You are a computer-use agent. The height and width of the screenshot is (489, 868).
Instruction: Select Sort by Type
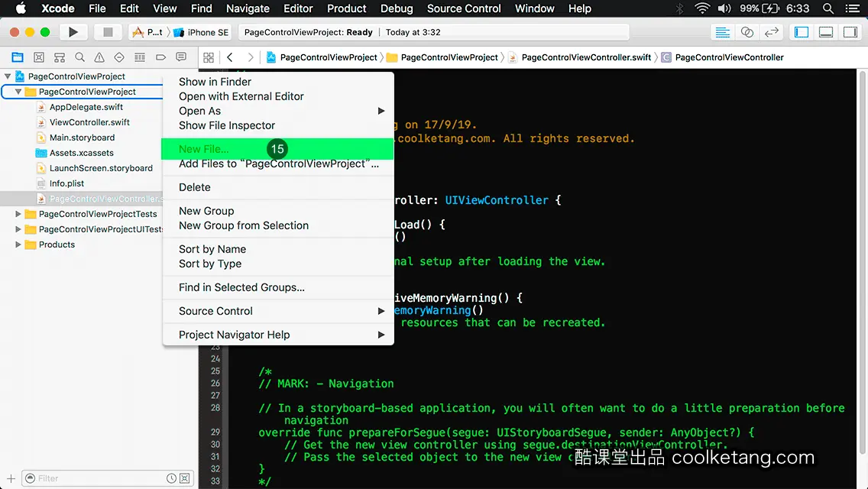tap(278, 264)
